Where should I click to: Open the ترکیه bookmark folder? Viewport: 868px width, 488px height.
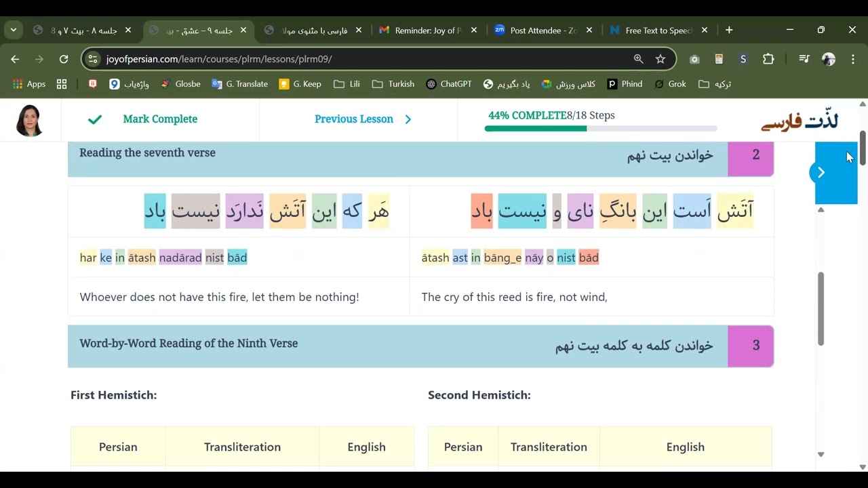pos(715,84)
